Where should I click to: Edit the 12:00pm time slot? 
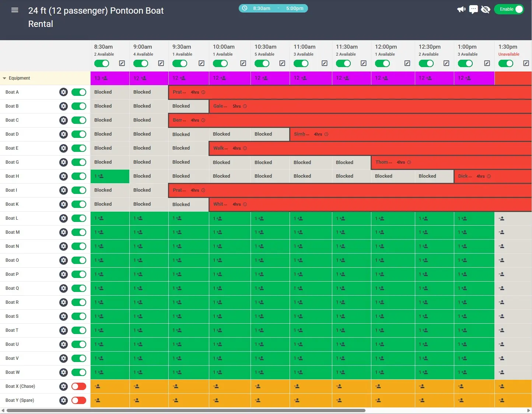point(407,63)
